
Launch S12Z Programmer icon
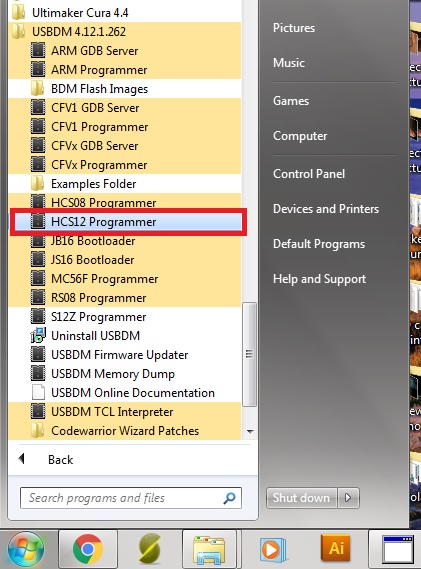pyautogui.click(x=38, y=316)
